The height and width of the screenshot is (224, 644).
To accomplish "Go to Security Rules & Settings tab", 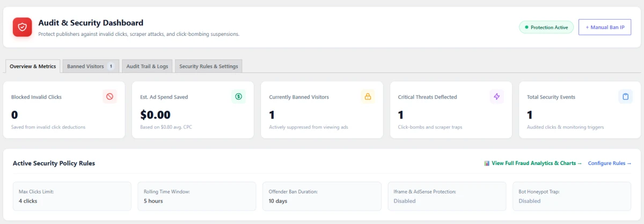I will coord(209,66).
